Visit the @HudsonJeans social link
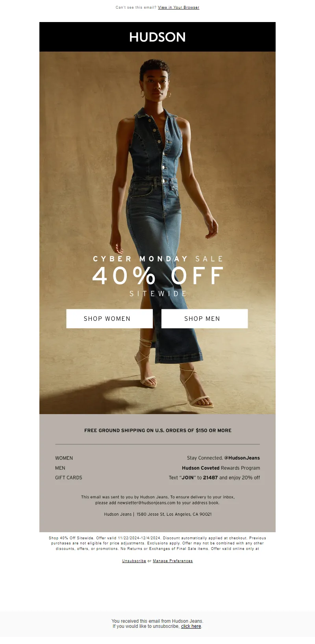 pos(242,458)
